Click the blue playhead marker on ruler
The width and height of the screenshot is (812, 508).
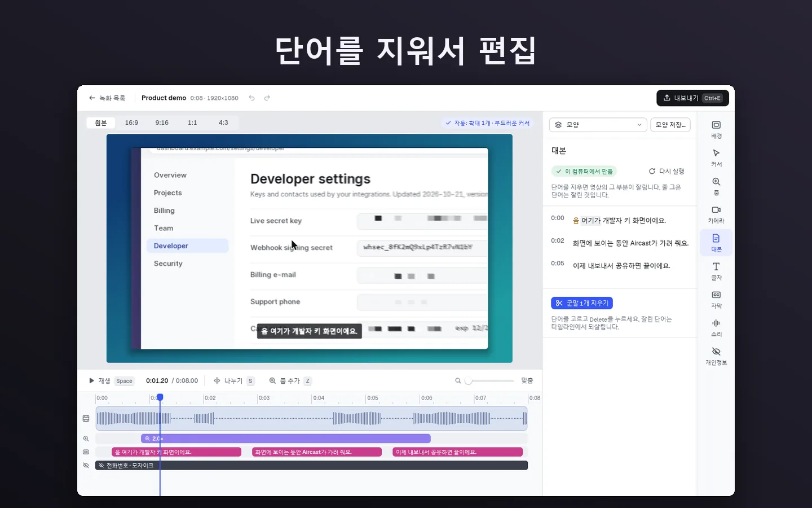coord(160,397)
